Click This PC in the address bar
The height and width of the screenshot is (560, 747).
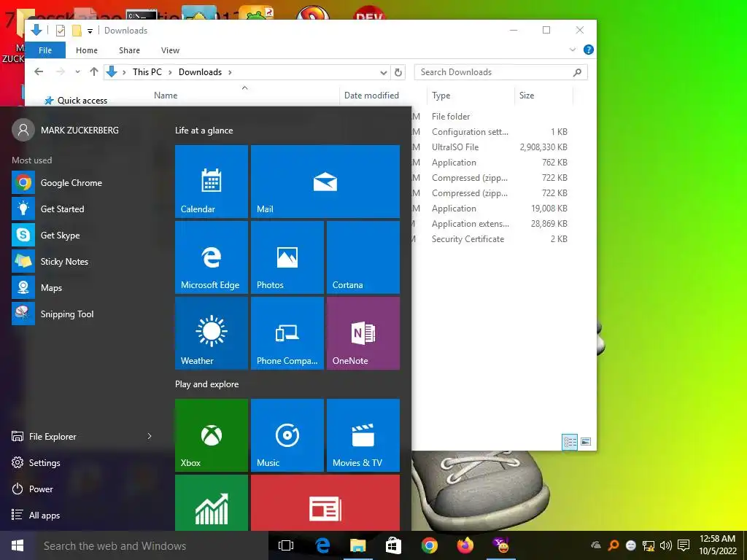(x=147, y=72)
